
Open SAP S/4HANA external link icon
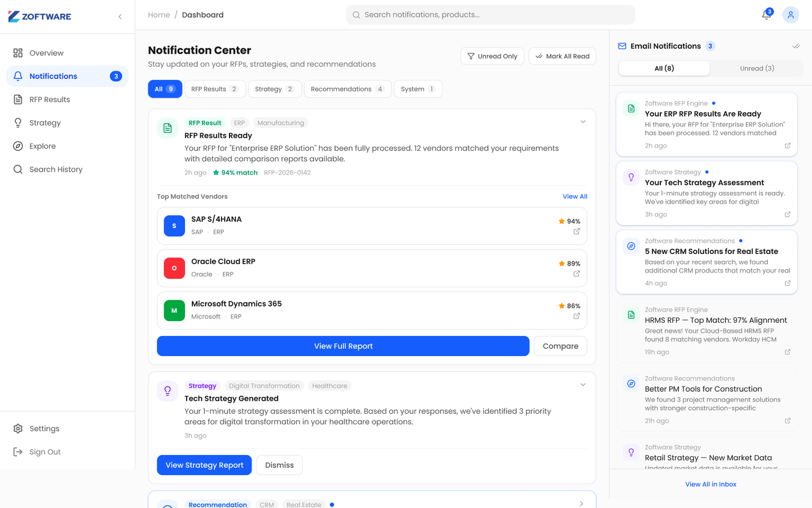tap(576, 231)
